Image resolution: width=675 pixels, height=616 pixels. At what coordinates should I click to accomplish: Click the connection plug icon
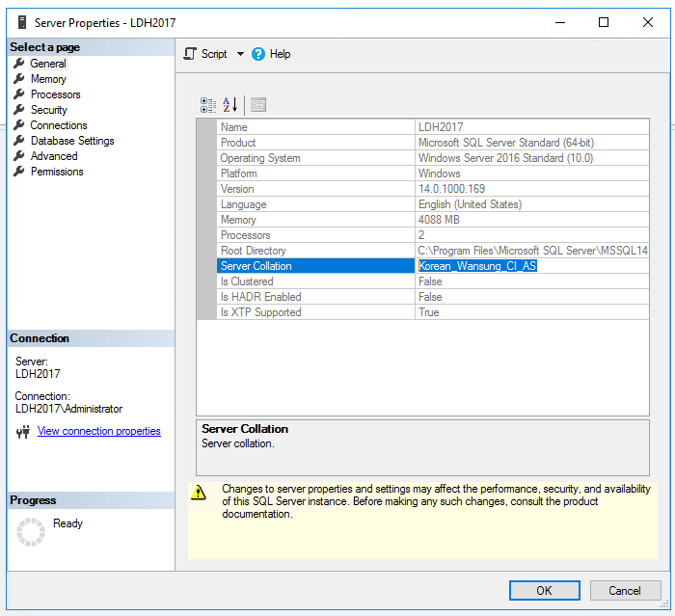click(x=23, y=431)
